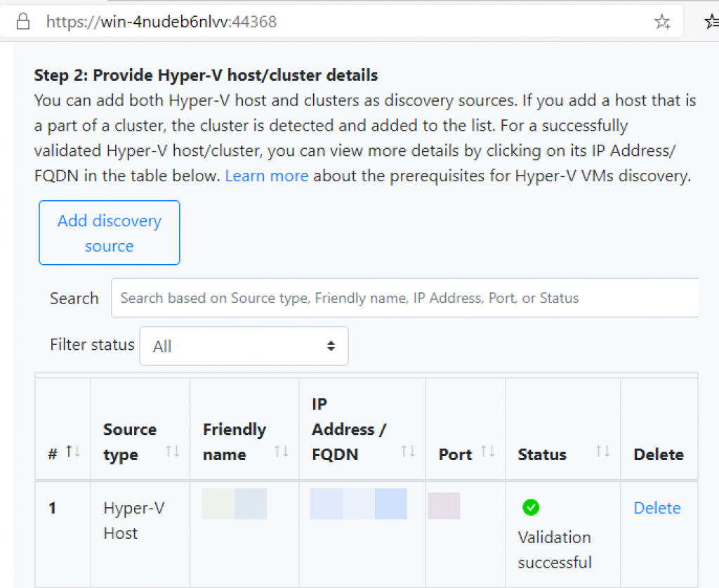Open the blurred IP address in row 1
Screen dimensions: 719x588
point(358,504)
